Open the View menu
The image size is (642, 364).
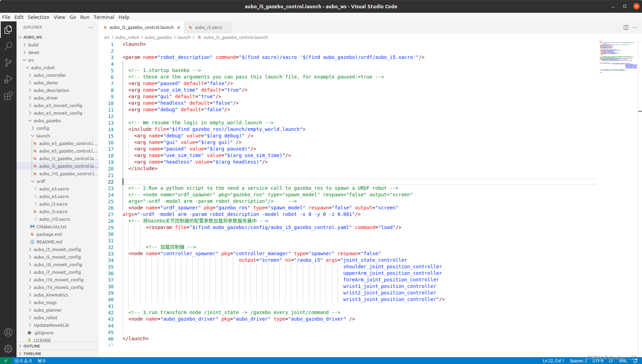tap(59, 17)
